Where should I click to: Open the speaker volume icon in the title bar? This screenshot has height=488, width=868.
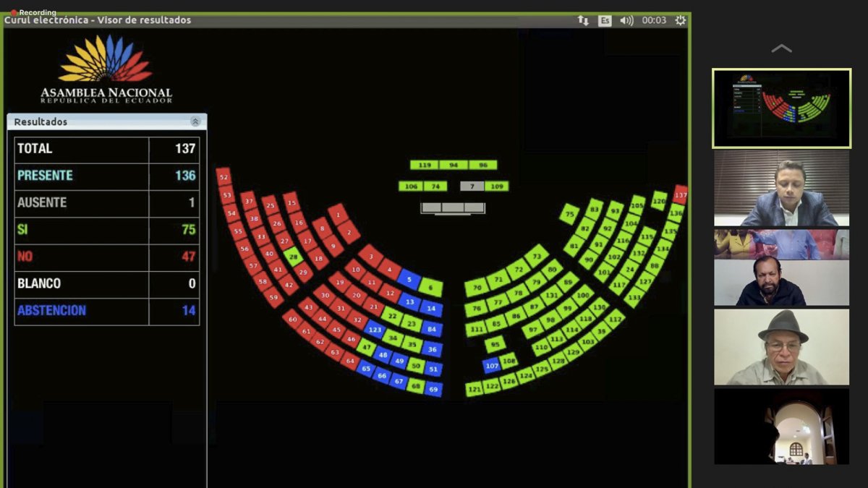(x=626, y=21)
